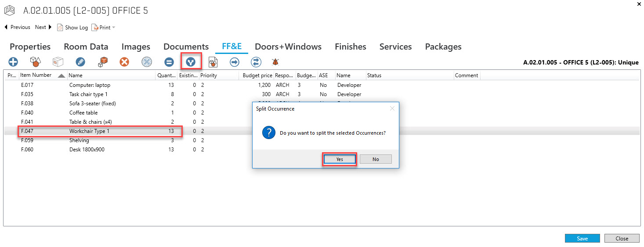Confirm split by clicking Yes
The image size is (644, 247).
coord(340,159)
